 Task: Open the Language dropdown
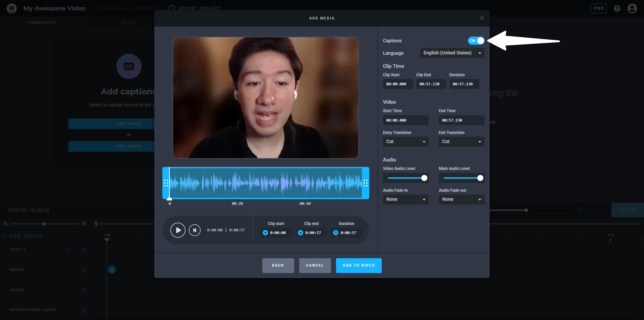coord(452,53)
